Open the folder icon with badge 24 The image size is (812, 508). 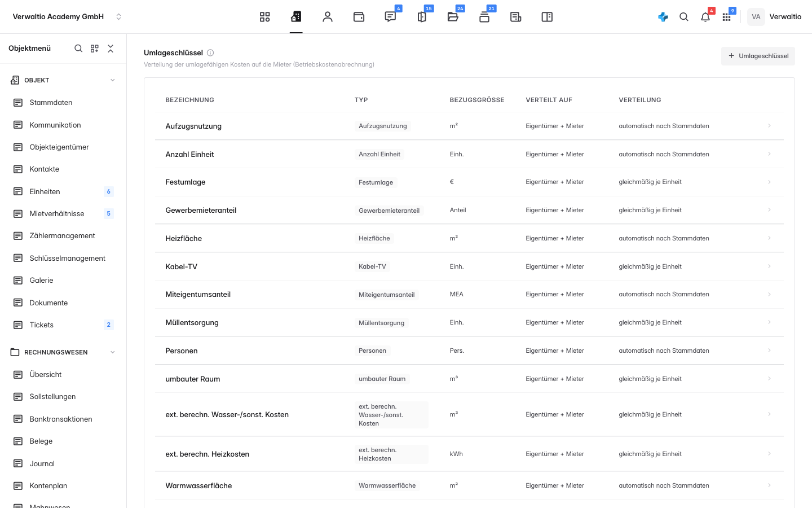[x=453, y=17]
